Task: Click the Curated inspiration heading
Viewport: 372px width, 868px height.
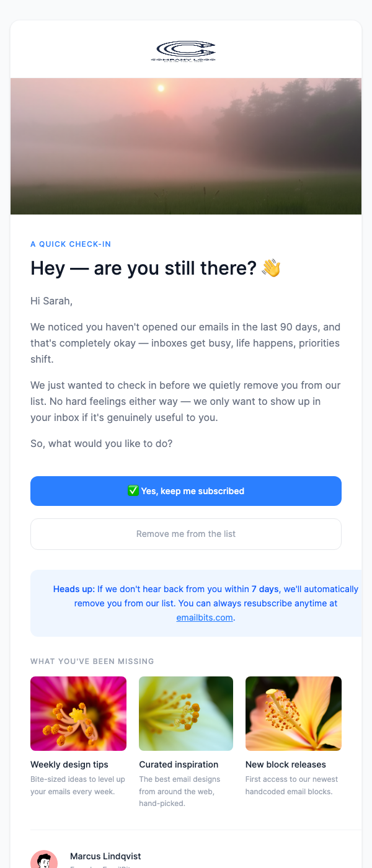Action: coord(180,764)
